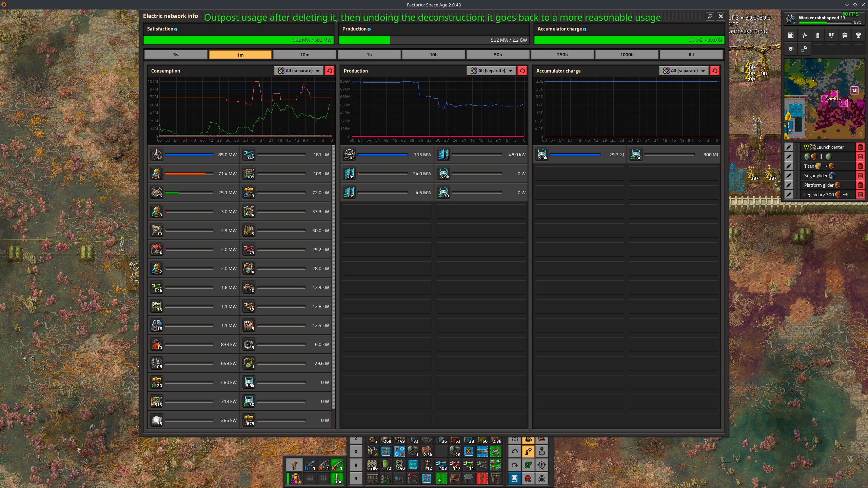Click the minimap thumbnail

(824, 99)
